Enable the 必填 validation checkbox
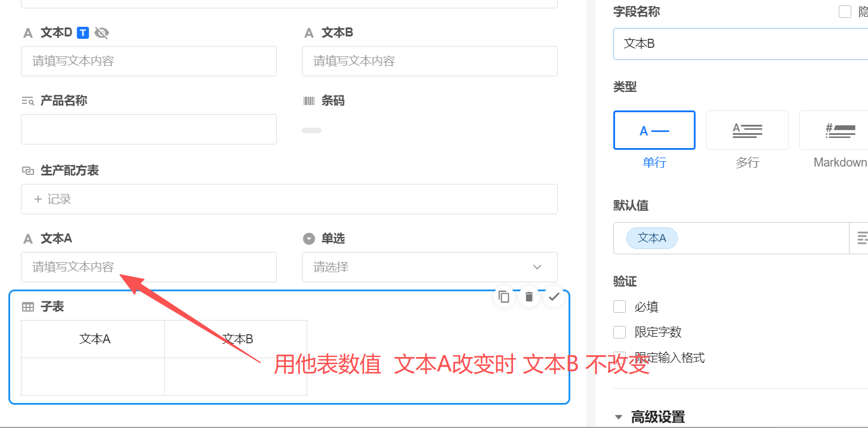The image size is (868, 428). coord(619,306)
